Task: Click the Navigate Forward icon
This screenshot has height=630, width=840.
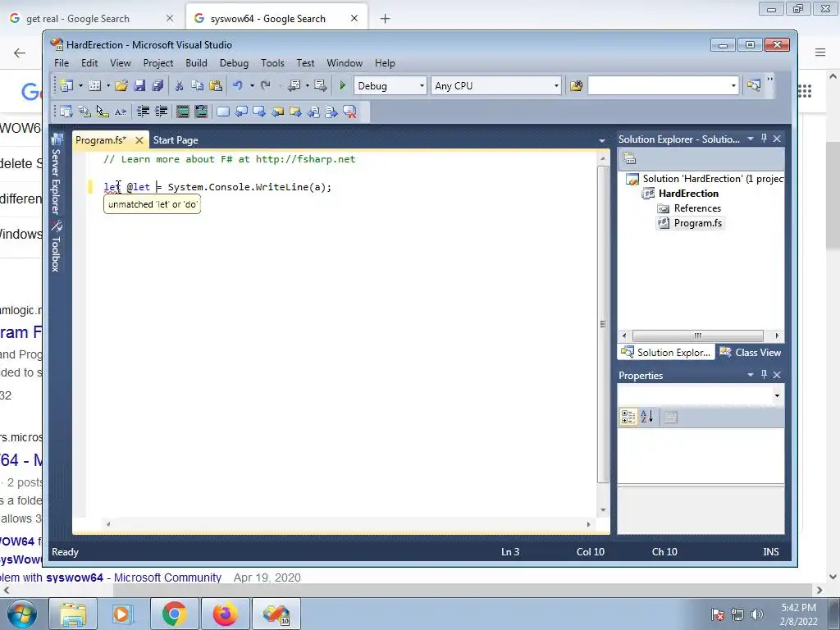Action: point(321,85)
